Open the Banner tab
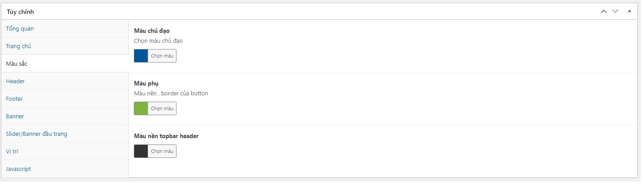This screenshot has height=184, width=644. (x=15, y=117)
